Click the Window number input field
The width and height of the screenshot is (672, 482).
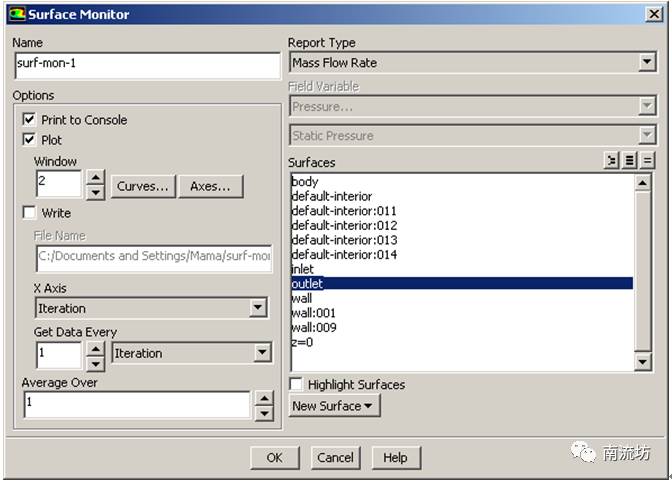pos(59,184)
